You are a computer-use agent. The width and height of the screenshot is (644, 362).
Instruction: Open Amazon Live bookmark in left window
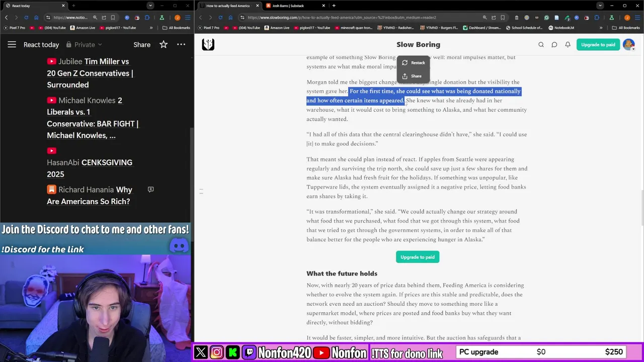83,28
